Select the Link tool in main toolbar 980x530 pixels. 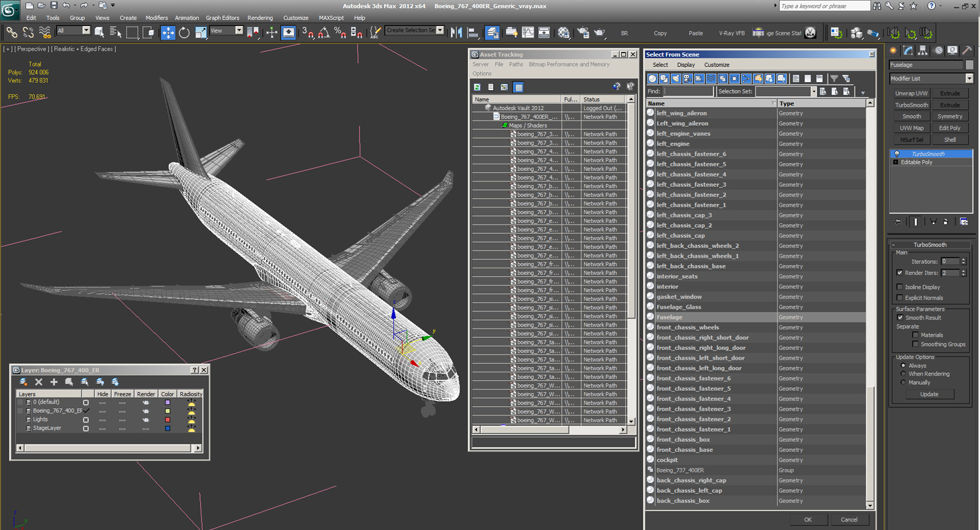coord(12,32)
